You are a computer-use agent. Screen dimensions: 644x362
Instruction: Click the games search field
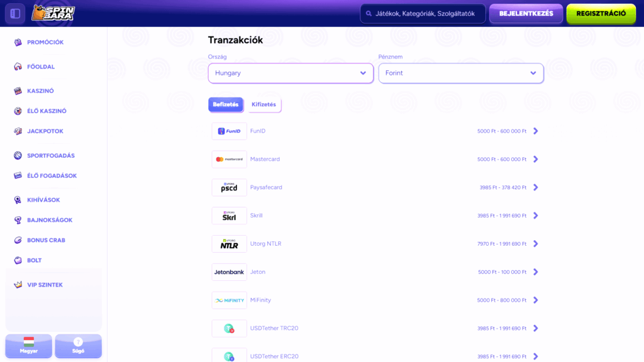(x=423, y=13)
